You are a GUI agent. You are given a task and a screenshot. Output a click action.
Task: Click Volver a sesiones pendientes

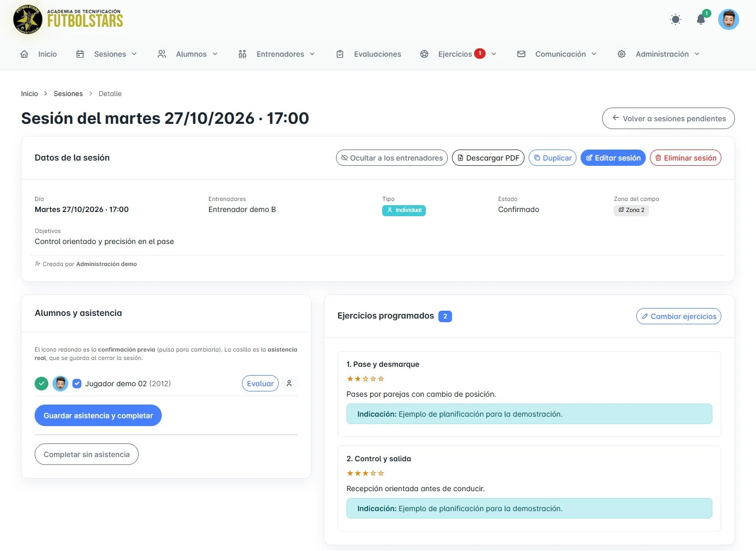[x=668, y=119]
